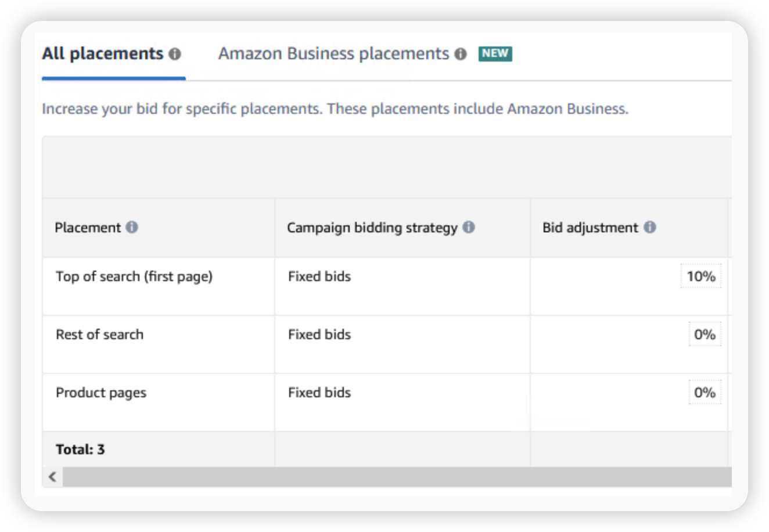Click Fixed bids in Top of search row
Screen dimensions: 769x532
click(319, 276)
